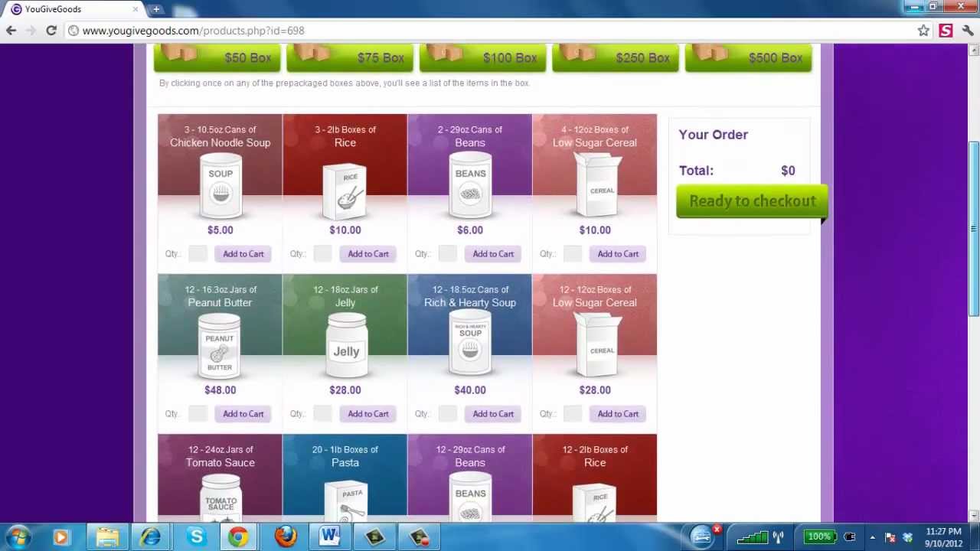The image size is (980, 551).
Task: Click the Your Order heading
Action: (713, 135)
